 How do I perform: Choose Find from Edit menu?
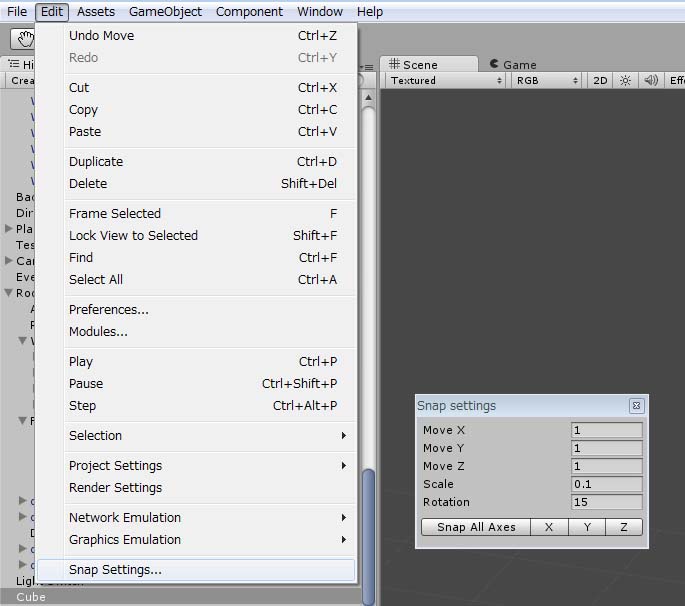click(x=197, y=257)
